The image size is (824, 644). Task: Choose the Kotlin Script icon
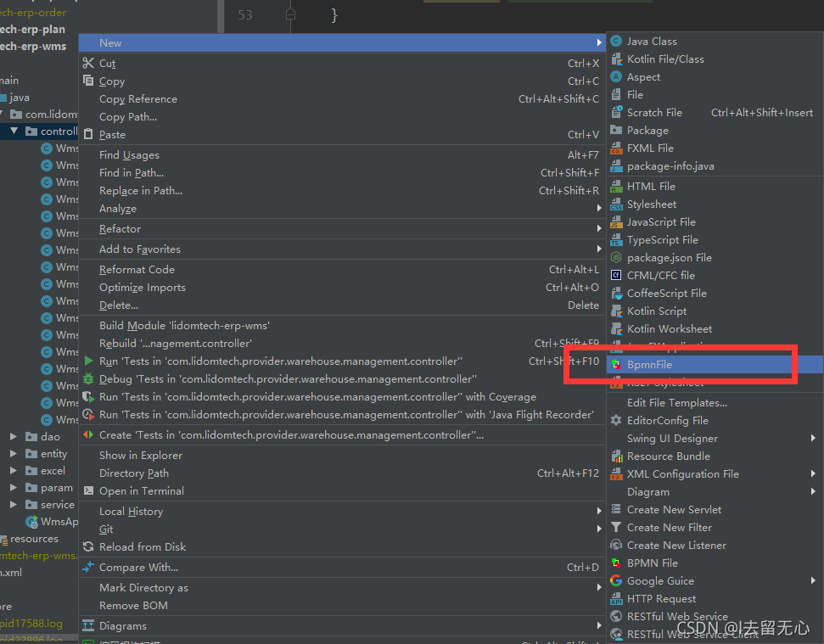pos(616,311)
